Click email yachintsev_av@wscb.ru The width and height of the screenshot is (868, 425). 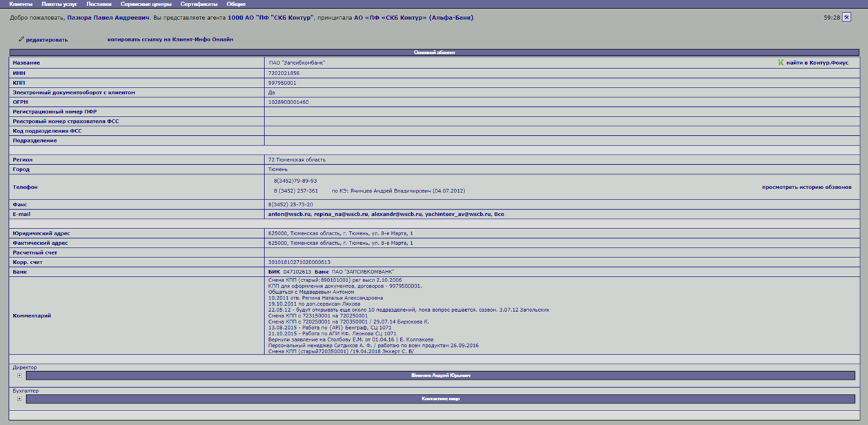(x=457, y=215)
